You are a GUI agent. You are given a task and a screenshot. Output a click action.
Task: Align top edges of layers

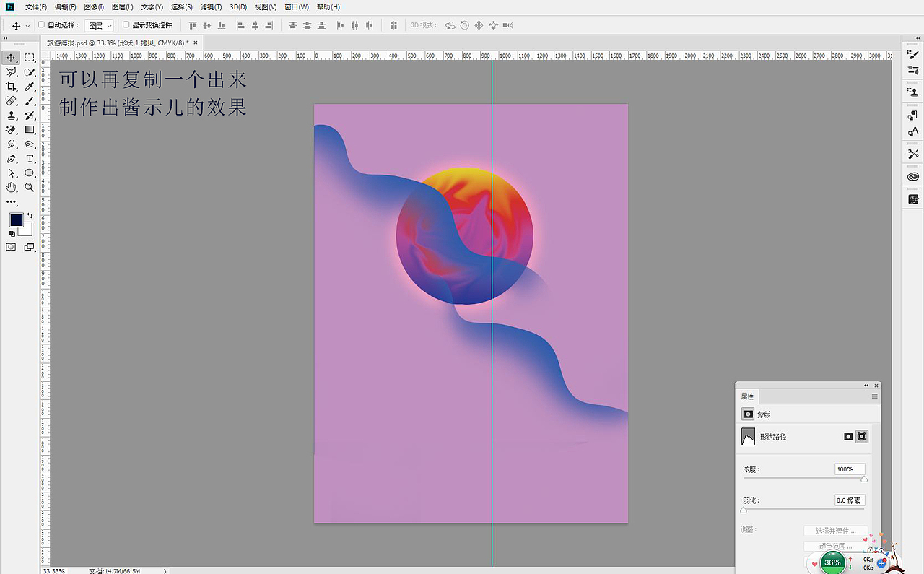193,25
